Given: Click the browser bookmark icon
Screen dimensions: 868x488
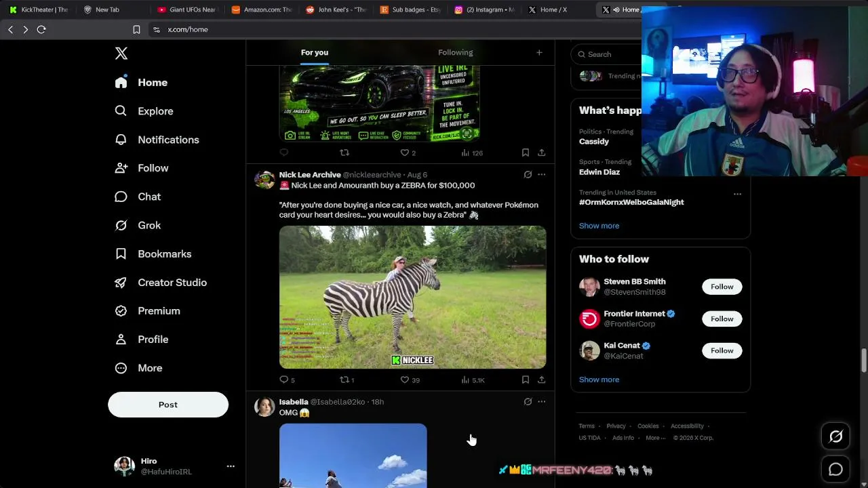Looking at the screenshot, I should 136,29.
